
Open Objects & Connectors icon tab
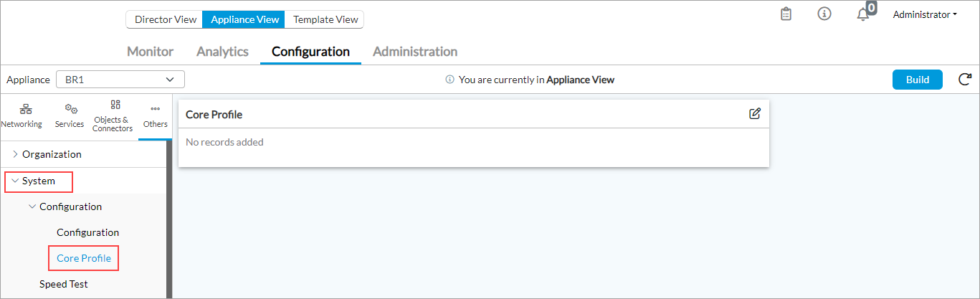point(113,115)
